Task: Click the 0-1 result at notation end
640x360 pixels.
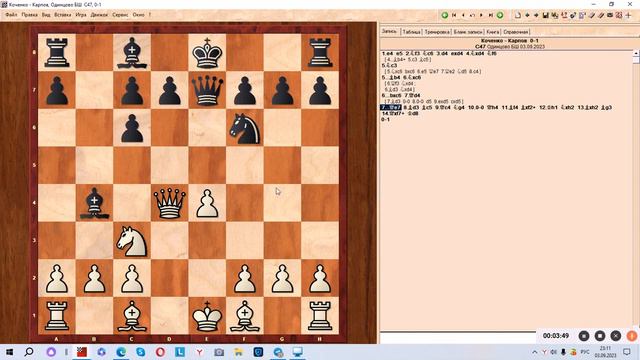Action: click(385, 120)
